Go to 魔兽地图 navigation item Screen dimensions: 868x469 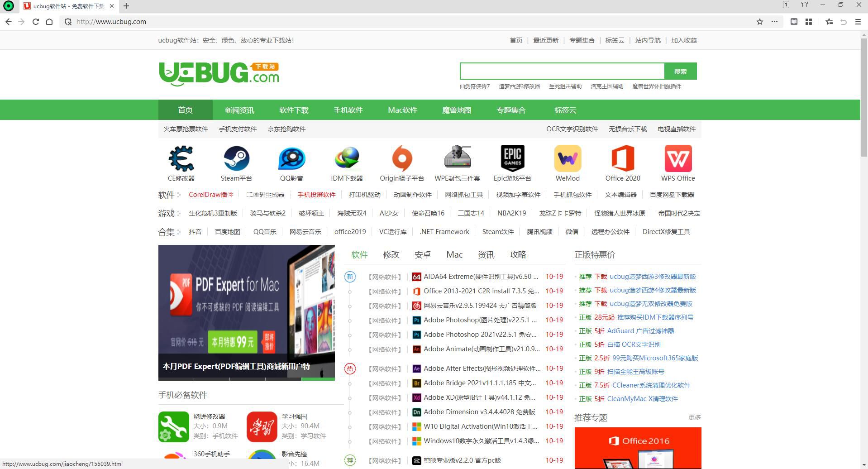point(457,110)
